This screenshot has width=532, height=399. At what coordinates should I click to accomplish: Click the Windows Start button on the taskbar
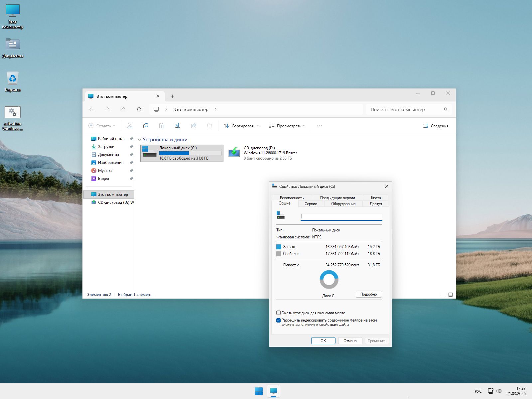(259, 391)
